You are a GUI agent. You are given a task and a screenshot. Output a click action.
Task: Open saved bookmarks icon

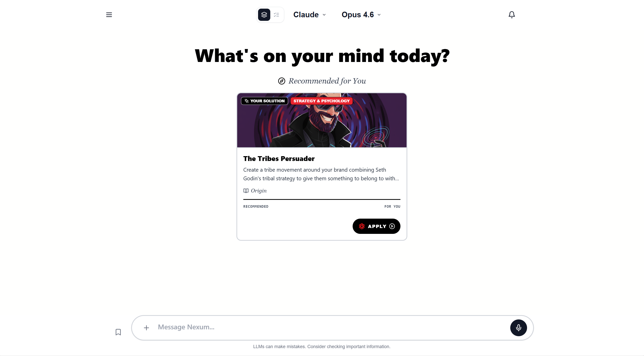[x=118, y=332]
